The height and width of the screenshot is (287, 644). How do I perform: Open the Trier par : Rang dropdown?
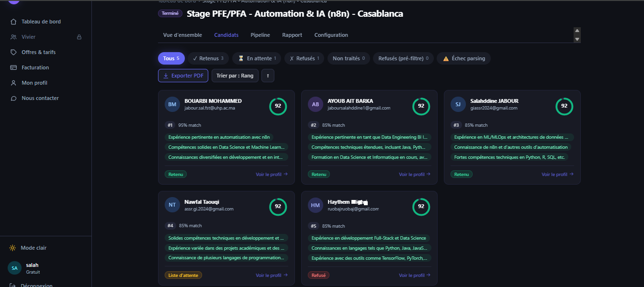click(235, 76)
